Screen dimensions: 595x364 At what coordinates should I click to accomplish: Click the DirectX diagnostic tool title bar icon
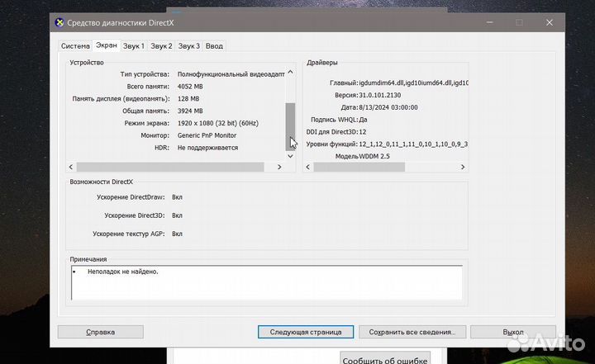[x=59, y=23]
